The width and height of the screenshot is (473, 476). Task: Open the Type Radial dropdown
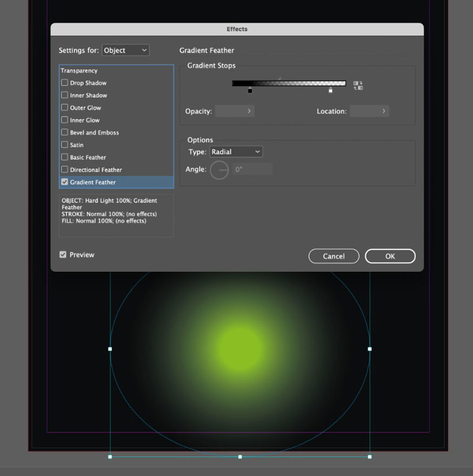tap(236, 151)
